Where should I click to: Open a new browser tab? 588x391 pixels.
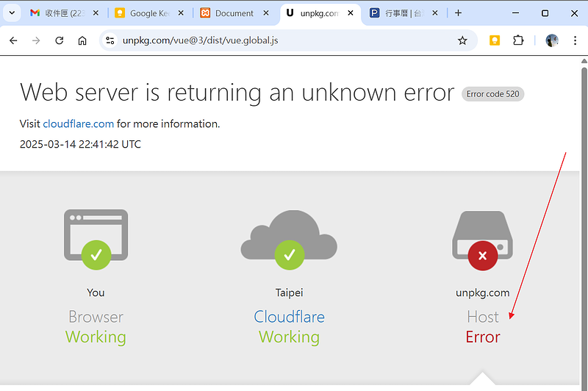tap(459, 13)
